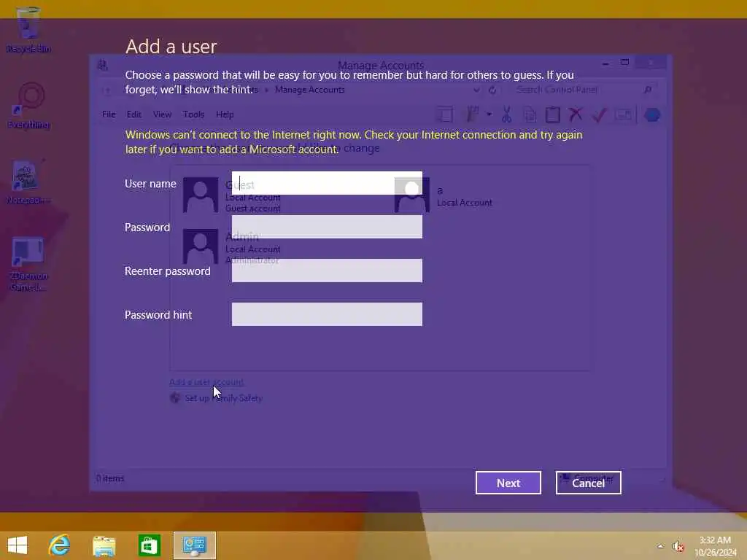The image size is (747, 560).
Task: Refresh the Manage Accounts window
Action: coord(492,90)
